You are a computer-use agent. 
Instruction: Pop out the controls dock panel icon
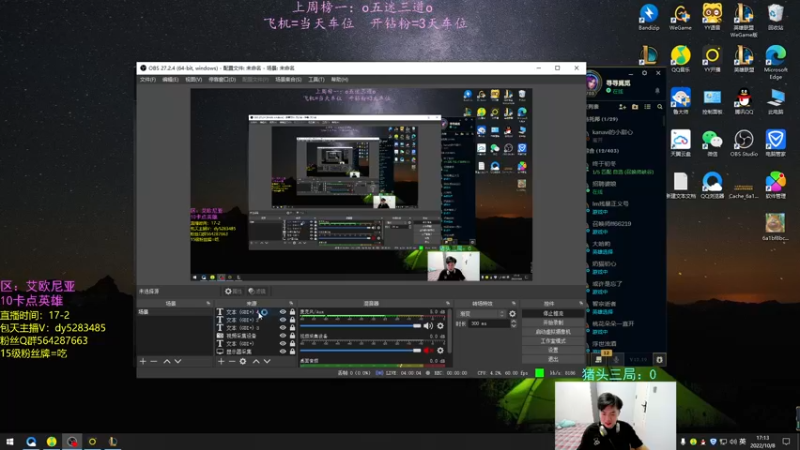tap(581, 304)
